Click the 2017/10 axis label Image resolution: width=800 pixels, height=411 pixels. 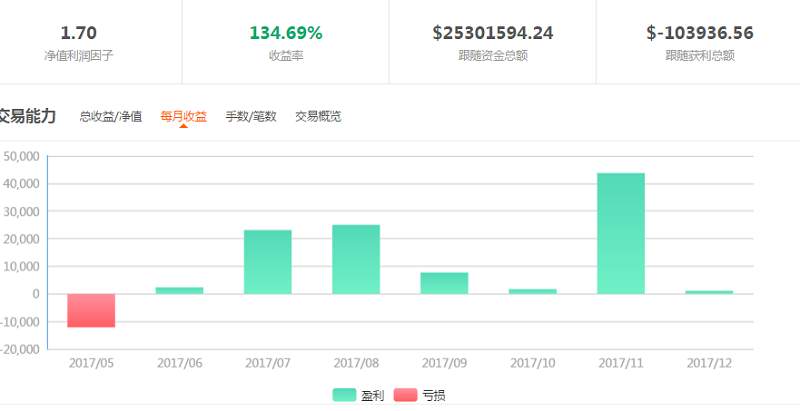coord(533,363)
